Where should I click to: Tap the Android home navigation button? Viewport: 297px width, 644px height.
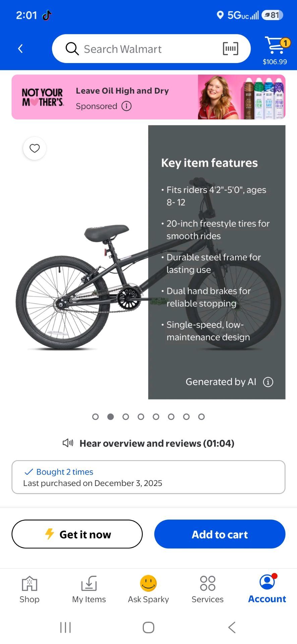click(x=148, y=627)
